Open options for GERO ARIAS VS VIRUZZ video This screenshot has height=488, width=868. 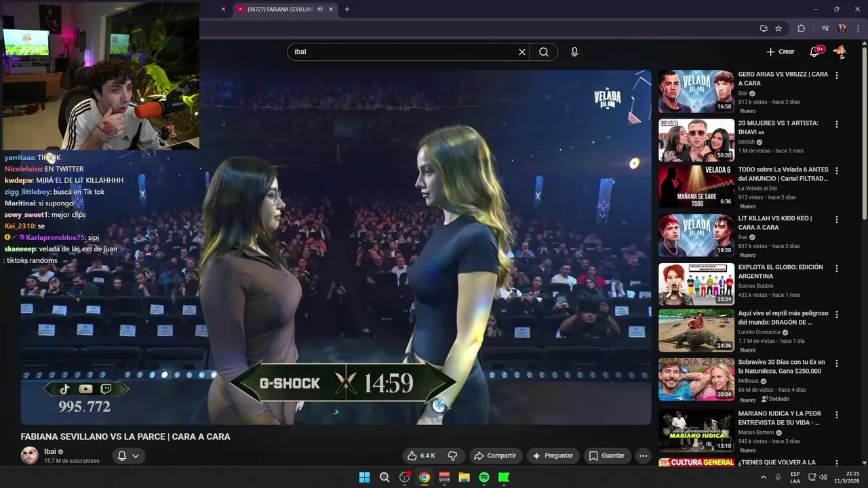(x=837, y=76)
